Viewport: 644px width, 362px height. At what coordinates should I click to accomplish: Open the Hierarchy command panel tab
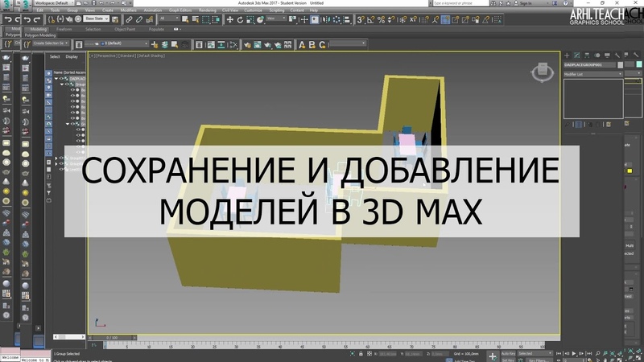(x=587, y=55)
